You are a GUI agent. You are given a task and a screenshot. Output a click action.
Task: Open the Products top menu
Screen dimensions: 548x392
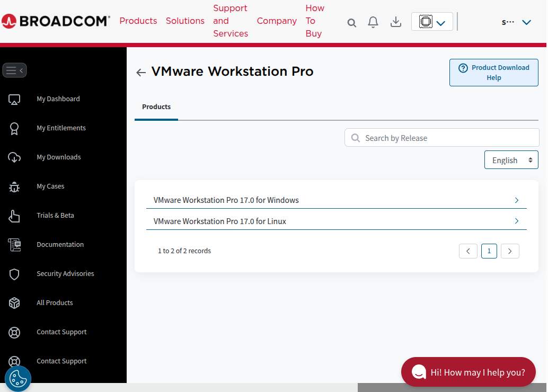pos(138,21)
